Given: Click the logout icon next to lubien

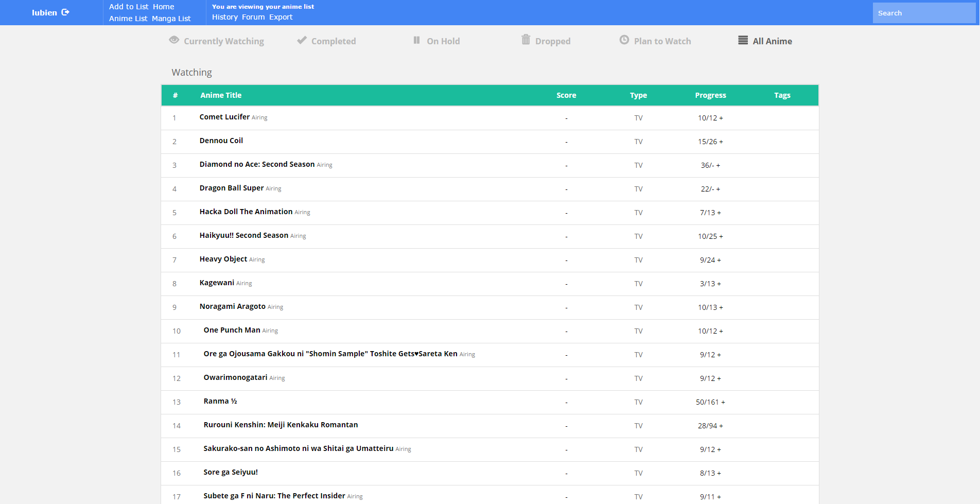Looking at the screenshot, I should (65, 12).
